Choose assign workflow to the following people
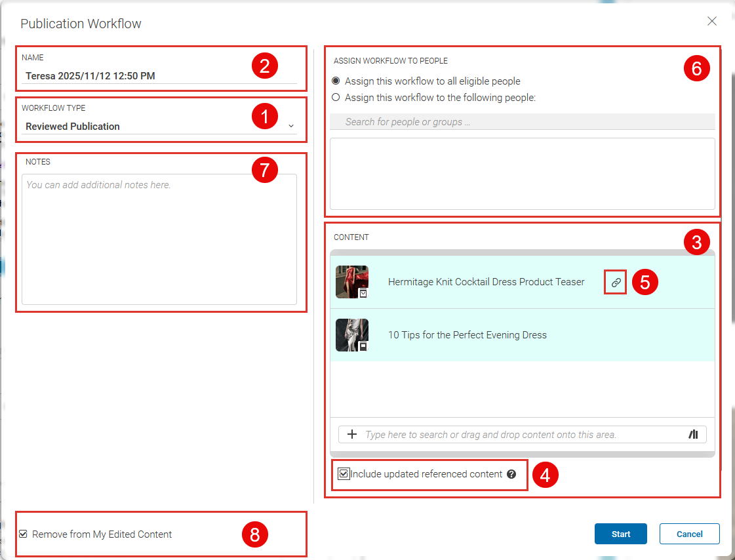 [x=335, y=96]
